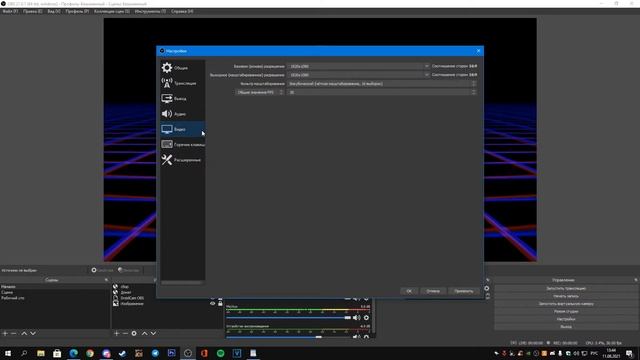Screen dimensions: 640x360
Task: Adjust the playback device volume slider
Action: (288, 337)
